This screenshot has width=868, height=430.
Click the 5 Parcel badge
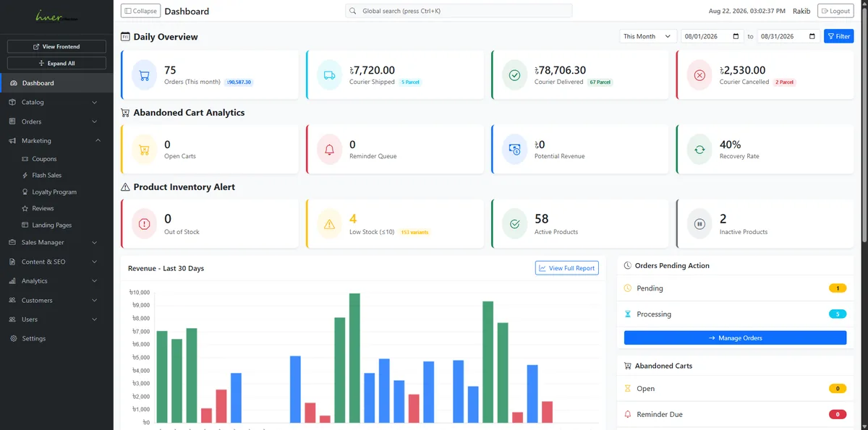tap(411, 82)
